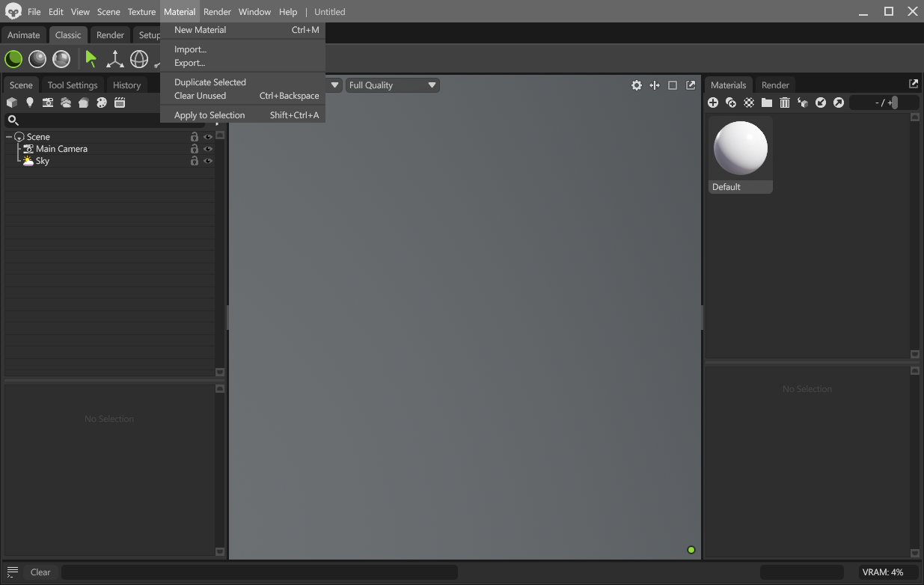Viewport: 924px width, 585px height.
Task: Choose Apply to Selection from the Material menu
Action: (209, 114)
